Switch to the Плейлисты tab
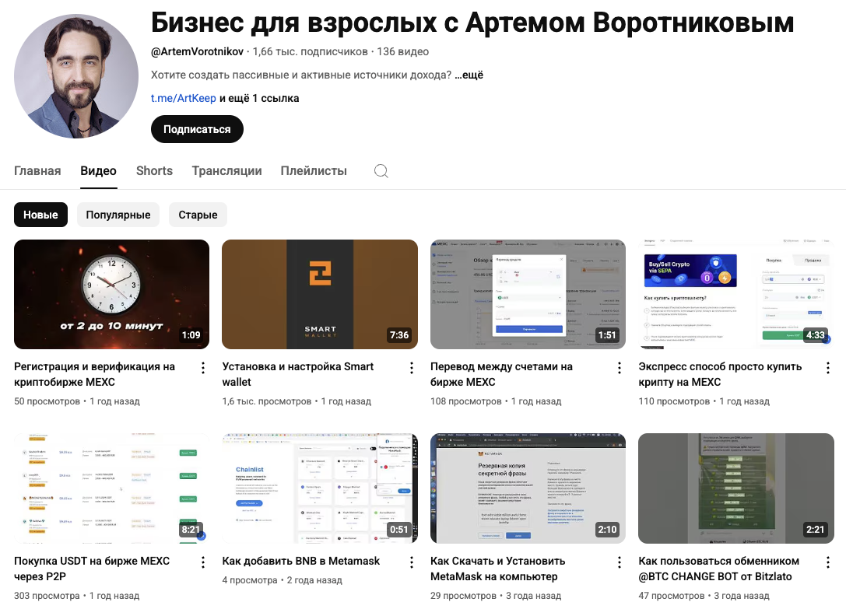Screen dimensions: 846x616 [314, 171]
